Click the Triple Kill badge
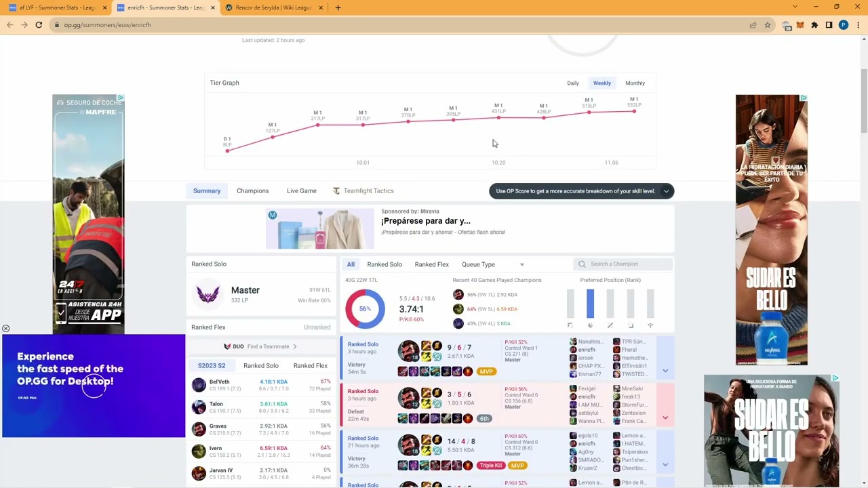Image resolution: width=868 pixels, height=488 pixels. pos(490,466)
